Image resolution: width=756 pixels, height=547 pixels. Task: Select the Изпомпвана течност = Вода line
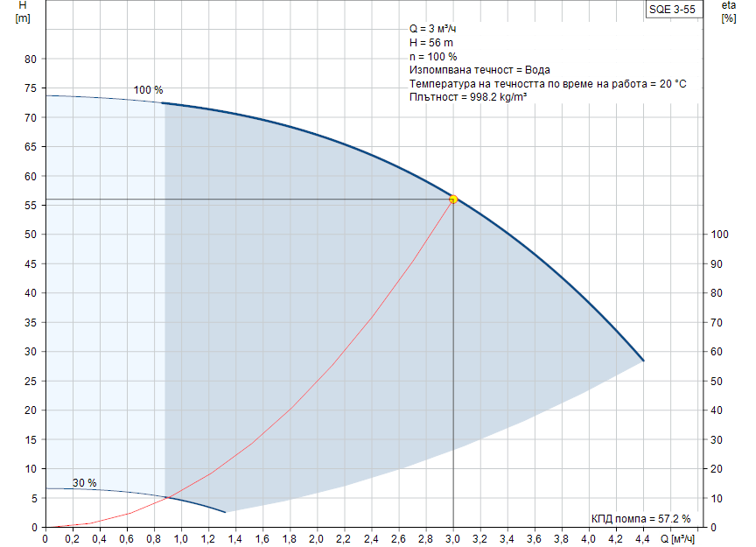(x=479, y=70)
